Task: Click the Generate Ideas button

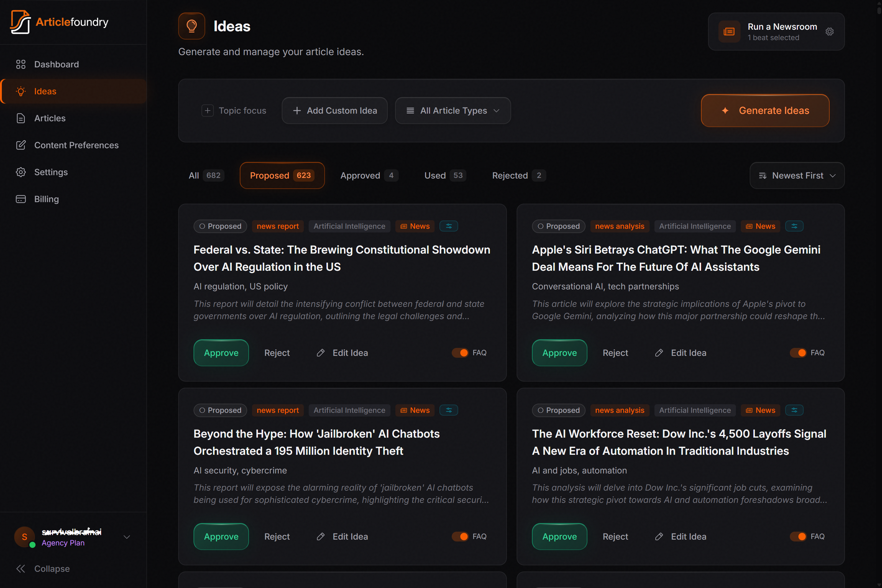Action: [765, 111]
